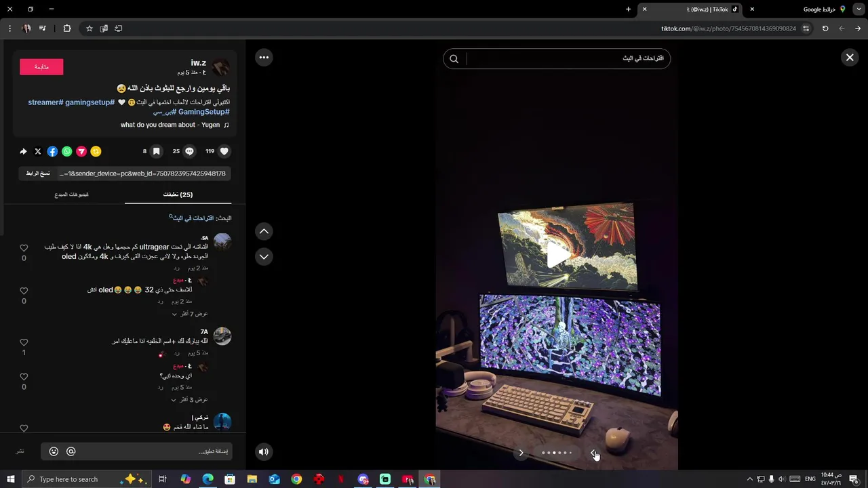Insert mention with @ icon
The image size is (868, 488).
(71, 451)
